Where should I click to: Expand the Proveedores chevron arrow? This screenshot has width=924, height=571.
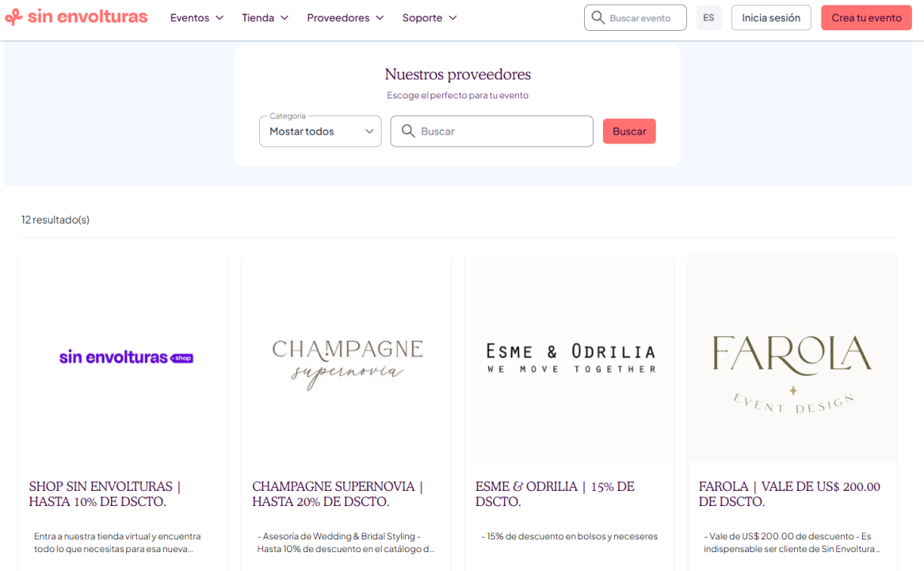click(380, 17)
